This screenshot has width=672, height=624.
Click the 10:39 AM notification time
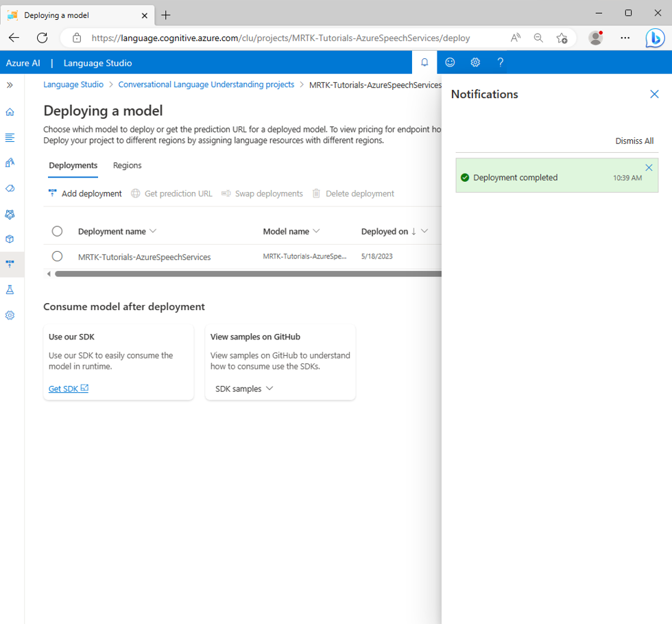(627, 178)
